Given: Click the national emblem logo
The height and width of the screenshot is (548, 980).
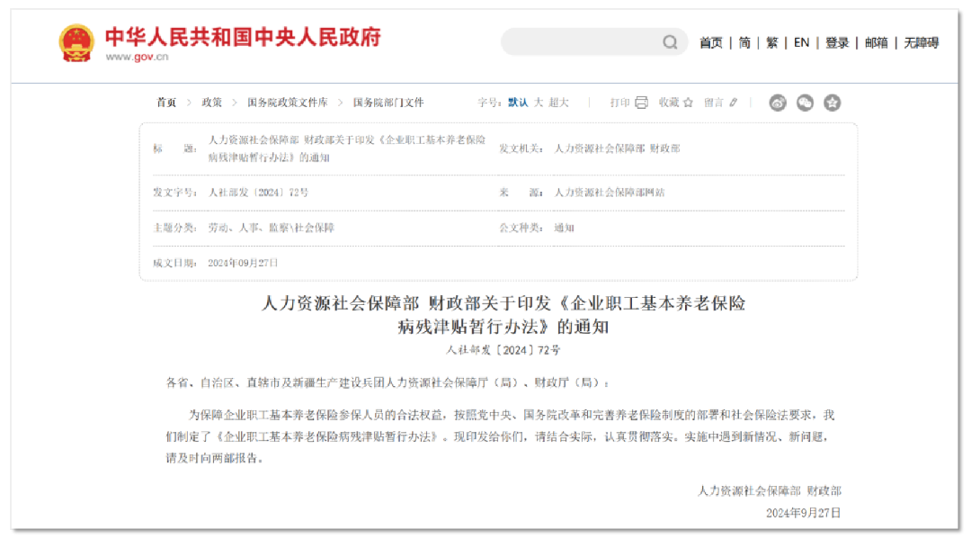Looking at the screenshot, I should tap(75, 42).
